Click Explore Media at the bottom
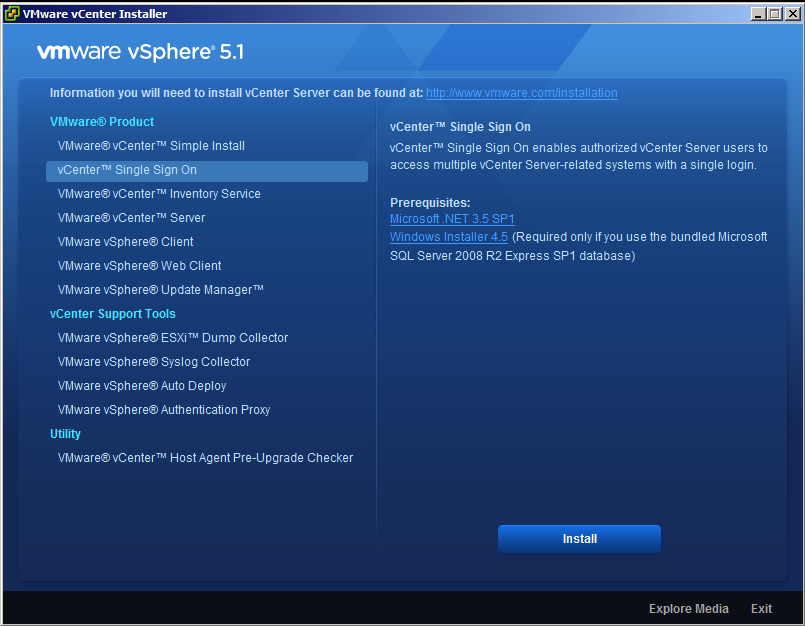The width and height of the screenshot is (805, 626). (688, 609)
